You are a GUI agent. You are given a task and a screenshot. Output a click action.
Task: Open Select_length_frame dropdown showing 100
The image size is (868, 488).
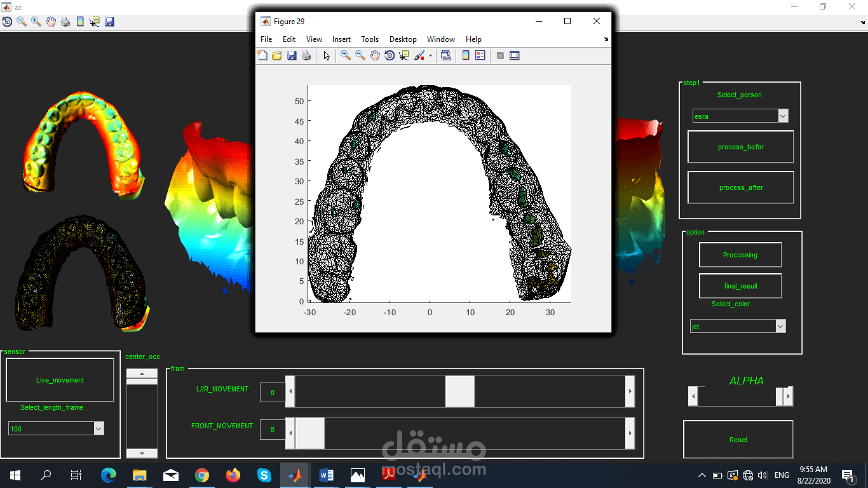(56, 429)
